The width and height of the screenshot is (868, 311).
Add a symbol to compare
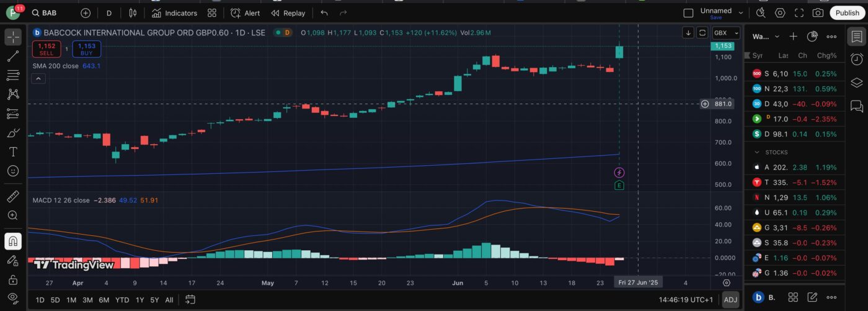pyautogui.click(x=86, y=13)
